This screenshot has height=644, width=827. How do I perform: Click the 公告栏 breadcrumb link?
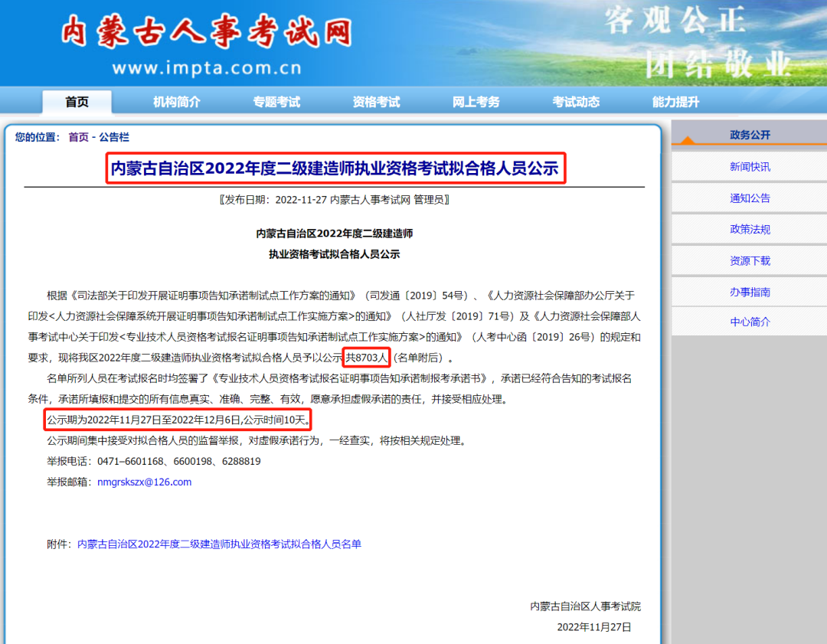[114, 137]
